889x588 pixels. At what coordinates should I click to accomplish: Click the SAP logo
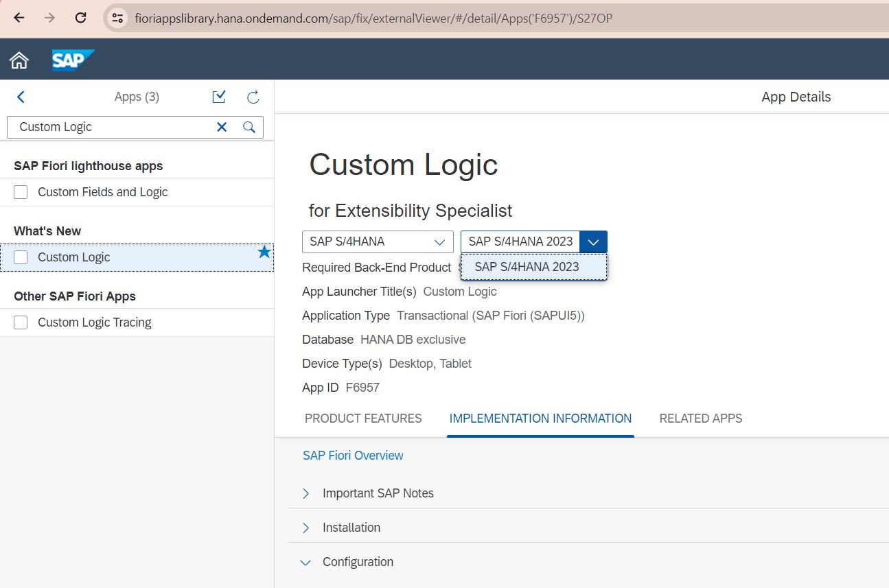(72, 60)
